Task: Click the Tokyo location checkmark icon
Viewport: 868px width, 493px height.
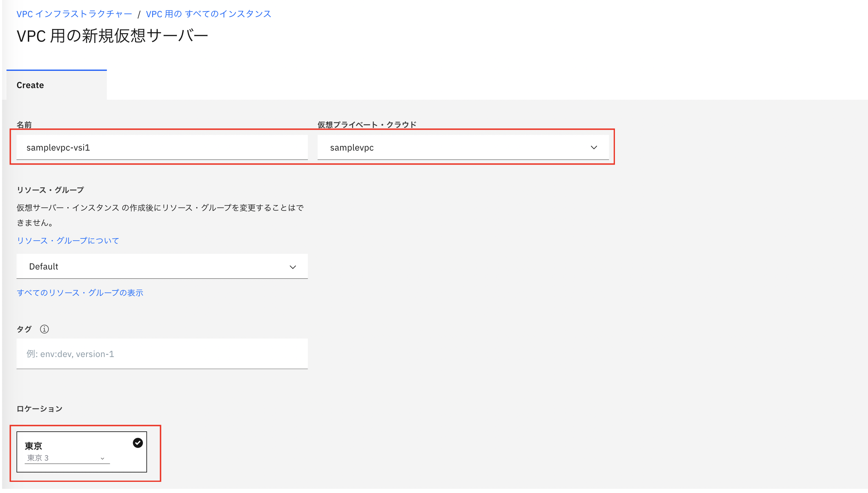Action: pyautogui.click(x=138, y=443)
